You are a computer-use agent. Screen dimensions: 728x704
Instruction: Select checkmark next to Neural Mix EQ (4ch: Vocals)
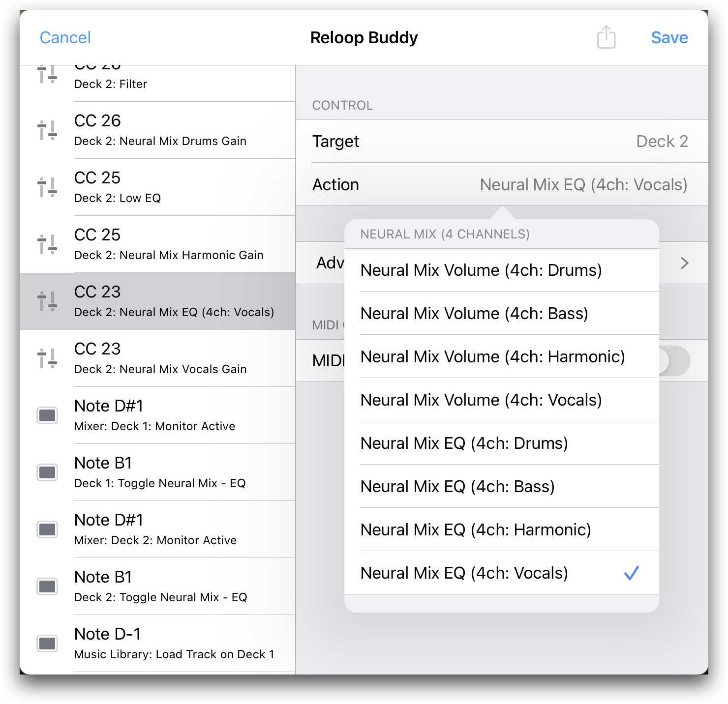[631, 573]
